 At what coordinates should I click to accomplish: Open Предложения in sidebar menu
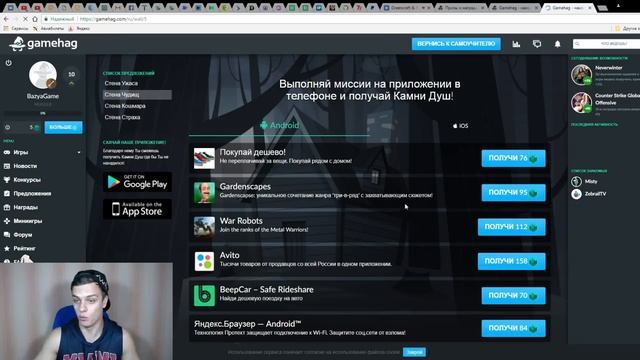pos(32,193)
